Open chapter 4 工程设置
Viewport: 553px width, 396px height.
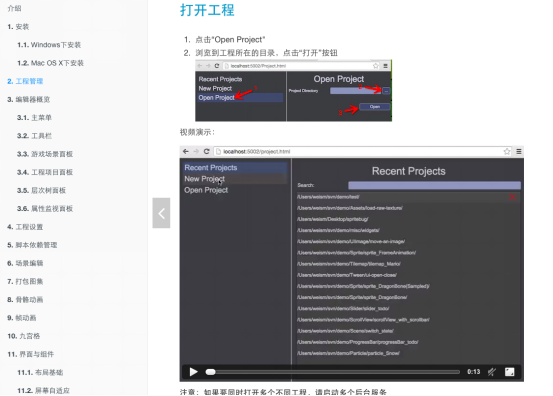(x=25, y=227)
